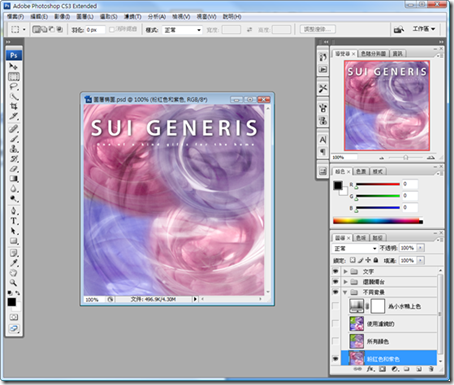Switch to the Histogram tab
The height and width of the screenshot is (385, 454).
(373, 53)
